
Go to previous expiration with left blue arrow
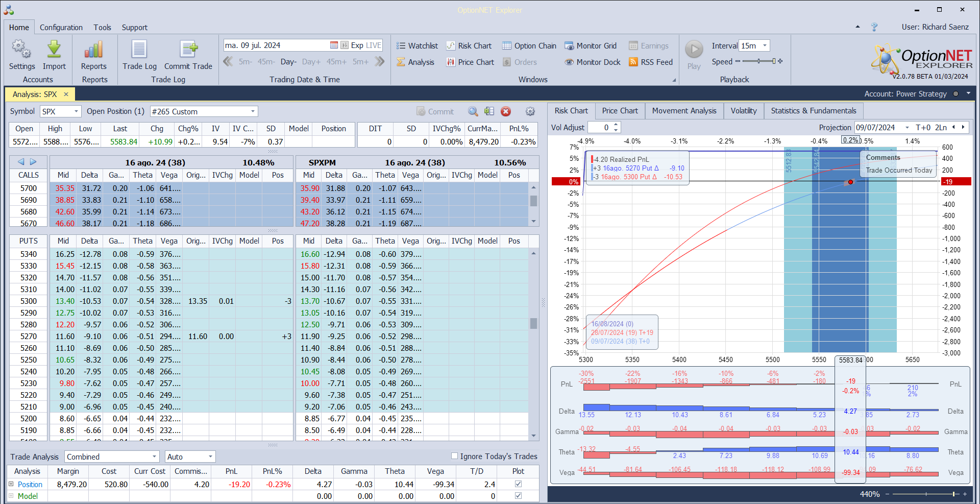point(21,162)
